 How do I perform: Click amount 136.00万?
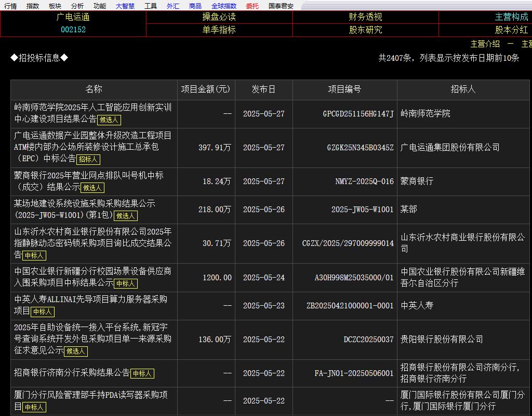[x=215, y=339]
